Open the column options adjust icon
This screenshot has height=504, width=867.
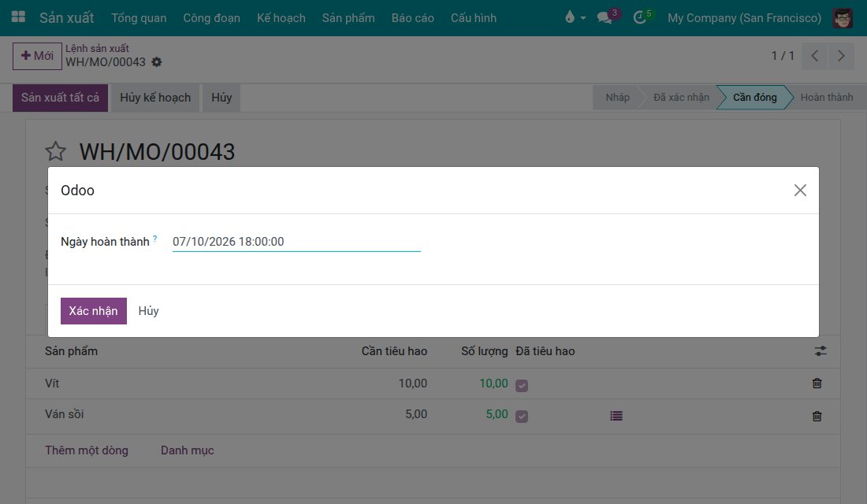pyautogui.click(x=820, y=351)
